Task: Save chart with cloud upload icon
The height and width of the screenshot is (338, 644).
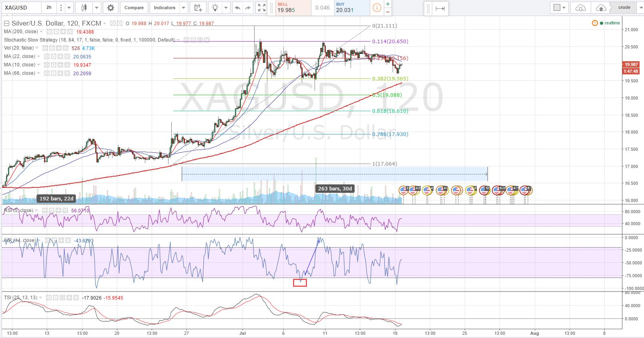Action: point(601,8)
